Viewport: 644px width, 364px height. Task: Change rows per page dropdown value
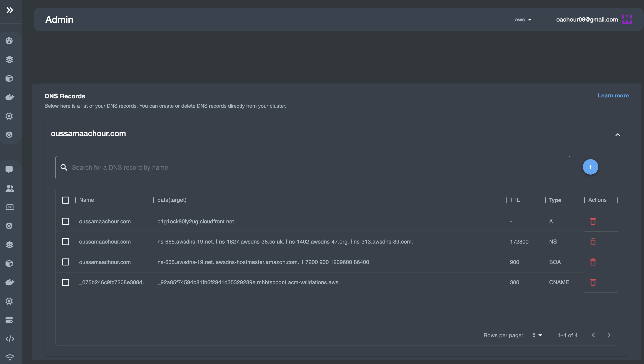[x=537, y=335]
